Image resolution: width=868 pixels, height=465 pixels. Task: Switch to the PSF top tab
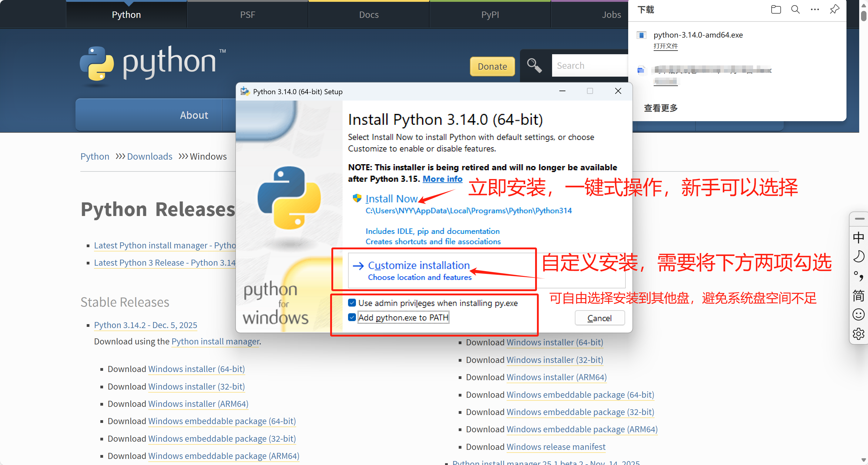tap(247, 15)
